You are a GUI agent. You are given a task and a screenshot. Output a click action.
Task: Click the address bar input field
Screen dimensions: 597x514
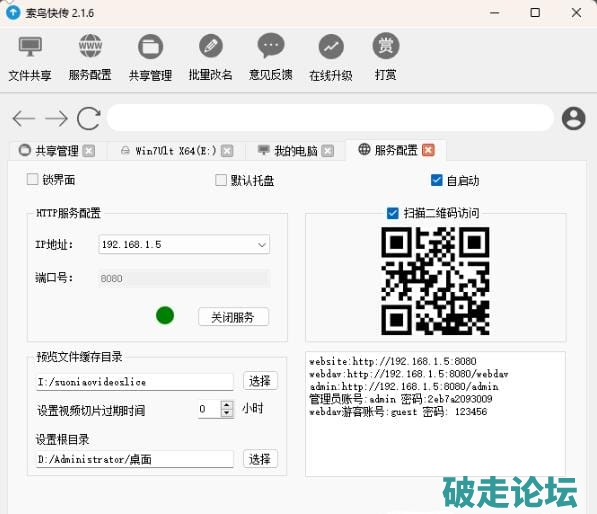click(x=330, y=118)
